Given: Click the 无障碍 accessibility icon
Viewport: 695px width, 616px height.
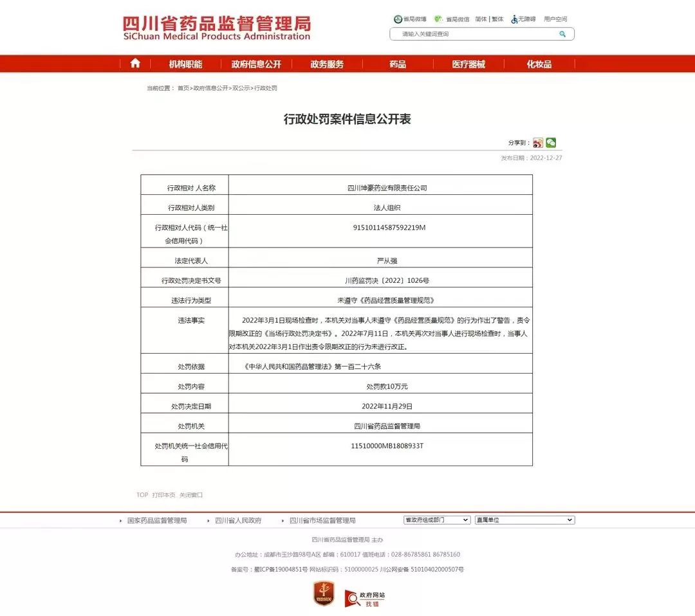Looking at the screenshot, I should point(513,19).
